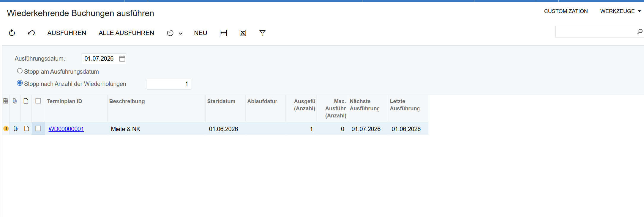
Task: Toggle the select-all header checkbox
Action: [x=38, y=101]
